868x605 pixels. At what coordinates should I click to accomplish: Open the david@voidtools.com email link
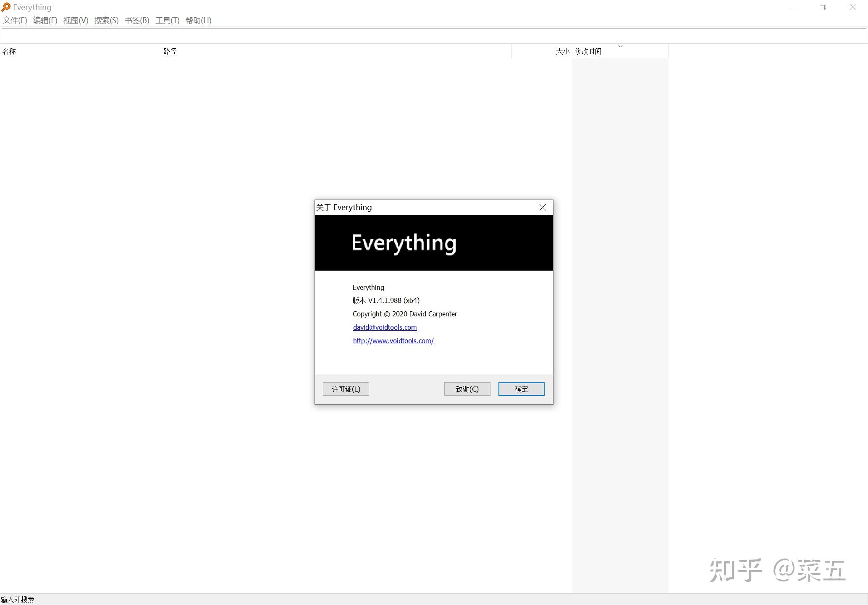[x=385, y=327]
